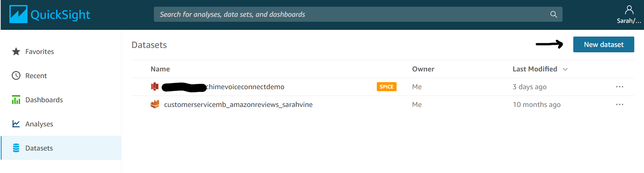Image resolution: width=644 pixels, height=173 pixels.
Task: Open the options menu for customerservicemb_amazonreviews_sarahvine
Action: (x=620, y=105)
